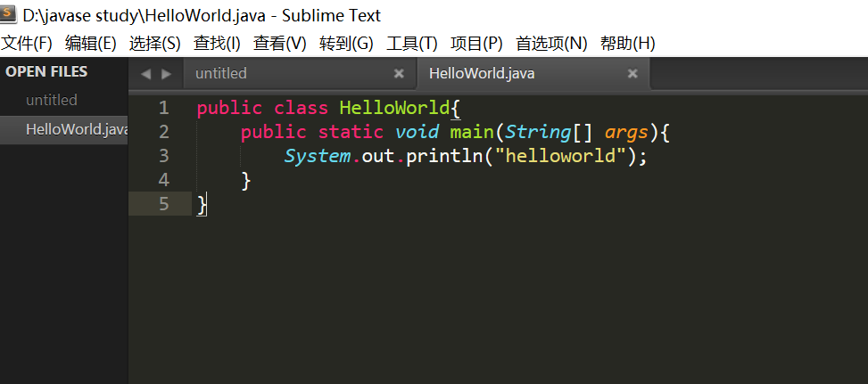The width and height of the screenshot is (868, 384).
Task: Click line number 4 in the gutter
Action: [x=163, y=180]
